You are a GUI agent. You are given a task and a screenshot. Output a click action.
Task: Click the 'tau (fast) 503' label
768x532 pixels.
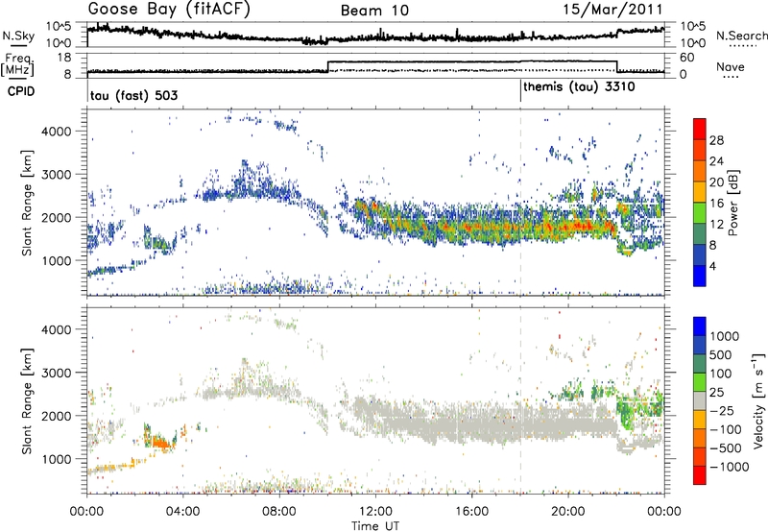click(133, 95)
